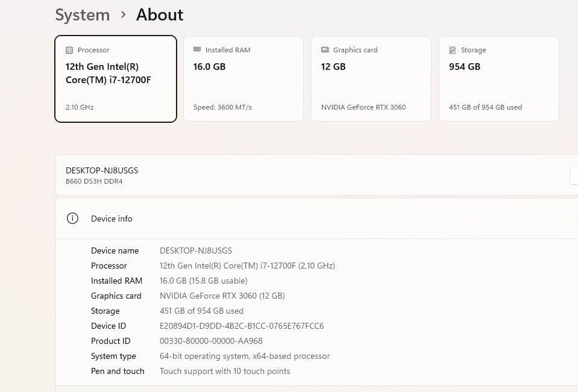Click the Processor row label in Device info
This screenshot has height=392, width=578.
click(108, 266)
